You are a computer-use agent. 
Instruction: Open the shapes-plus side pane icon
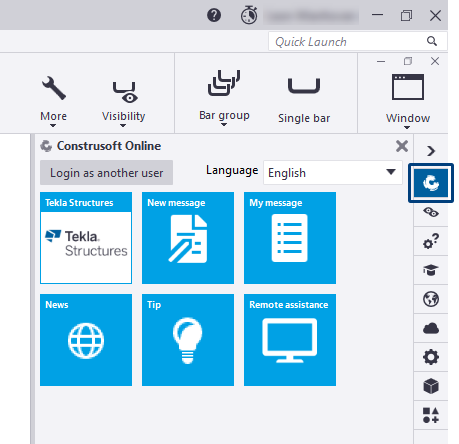click(431, 415)
